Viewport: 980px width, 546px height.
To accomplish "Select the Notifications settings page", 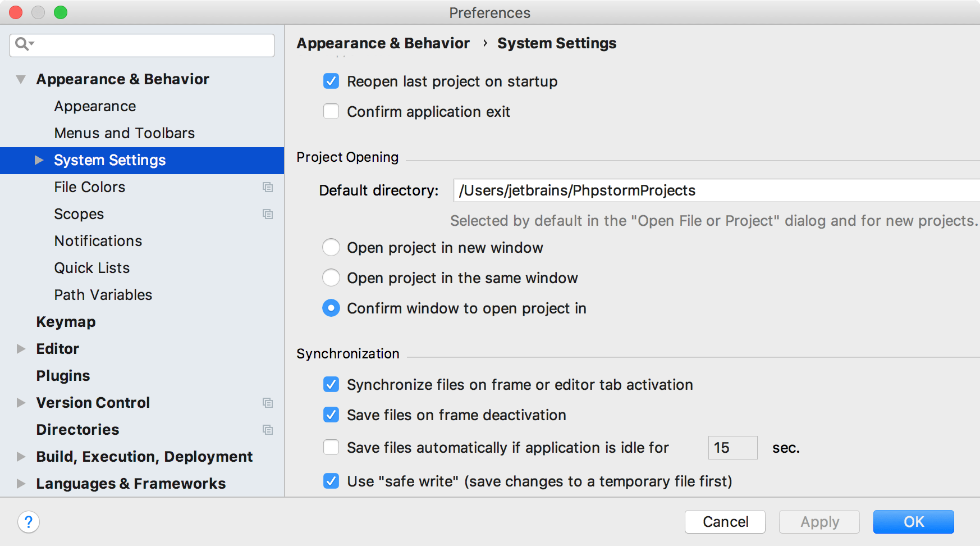I will pos(98,240).
